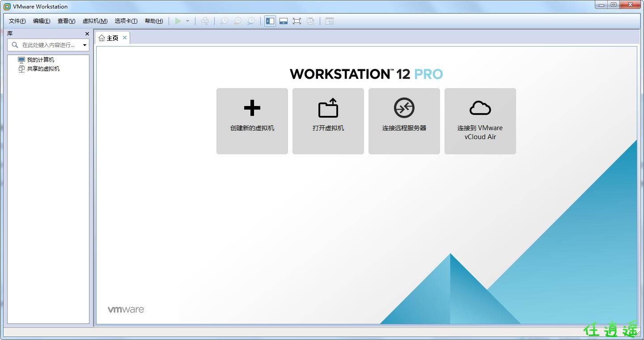This screenshot has height=340, width=644.
Task: Create a new virtual machine (创建新的虚拟机)
Action: (252, 121)
